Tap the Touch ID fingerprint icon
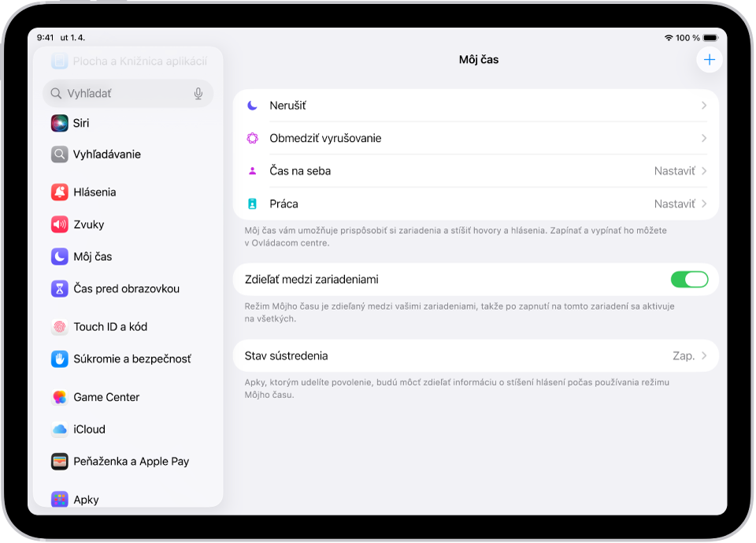The image size is (756, 543). pos(59,327)
